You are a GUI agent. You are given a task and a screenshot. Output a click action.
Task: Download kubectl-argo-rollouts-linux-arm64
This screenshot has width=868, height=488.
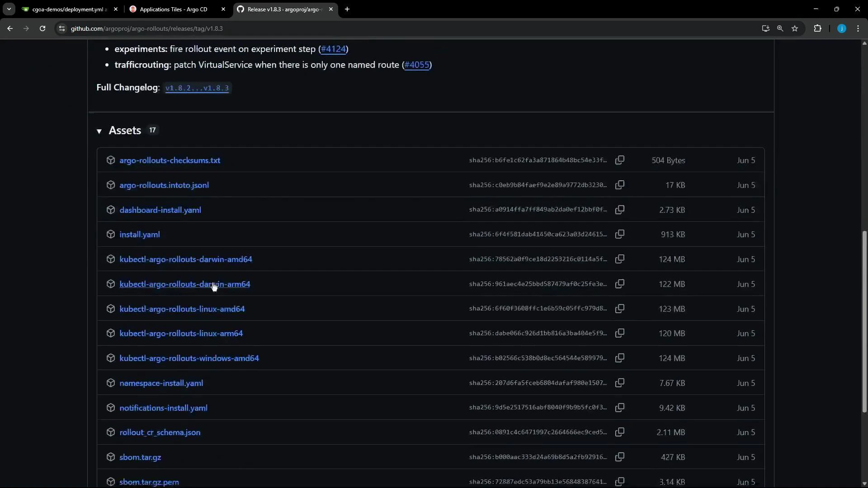click(181, 333)
